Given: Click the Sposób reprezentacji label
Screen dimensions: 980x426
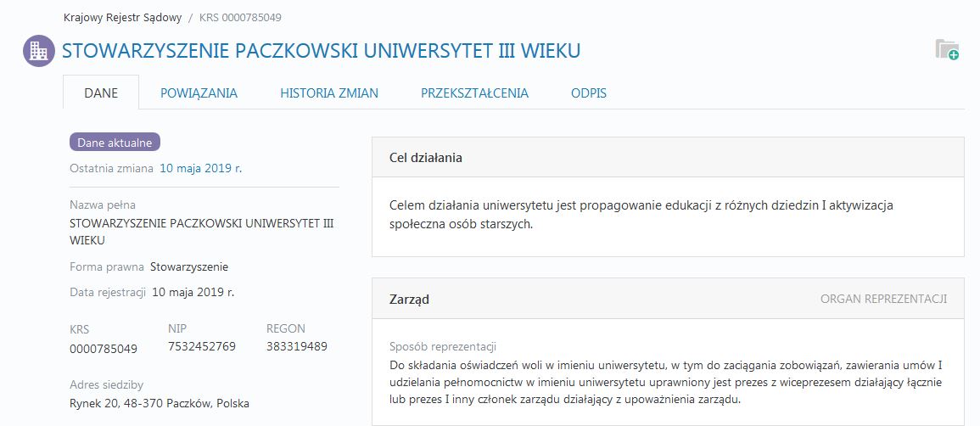Looking at the screenshot, I should click(x=443, y=347).
